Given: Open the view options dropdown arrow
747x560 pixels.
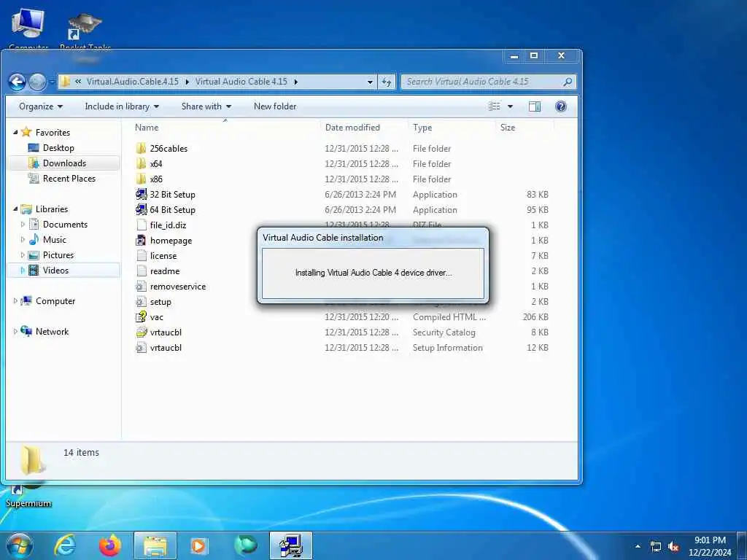Looking at the screenshot, I should [510, 106].
